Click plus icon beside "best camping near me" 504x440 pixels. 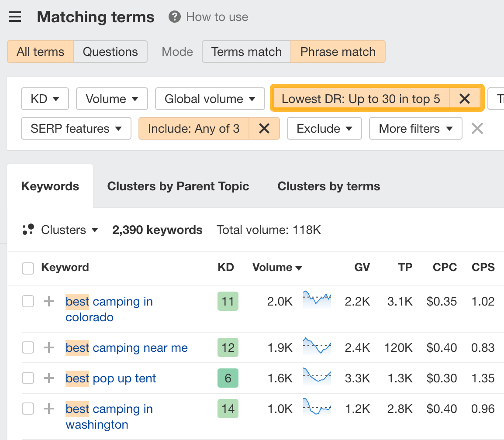(48, 347)
